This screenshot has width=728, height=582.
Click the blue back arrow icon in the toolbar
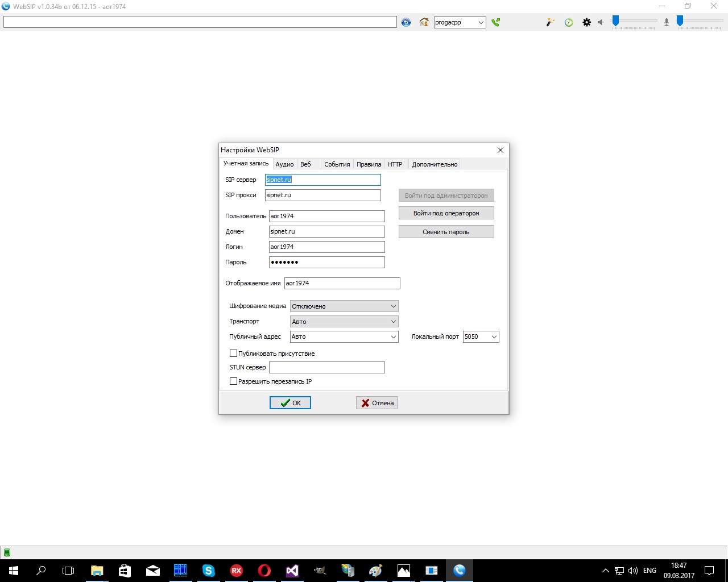coord(406,22)
